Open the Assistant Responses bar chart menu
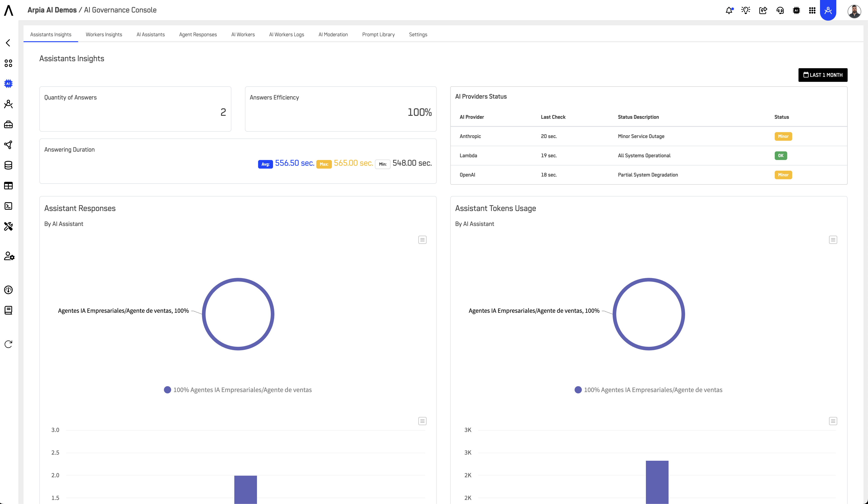Viewport: 868px width, 504px height. 422,421
